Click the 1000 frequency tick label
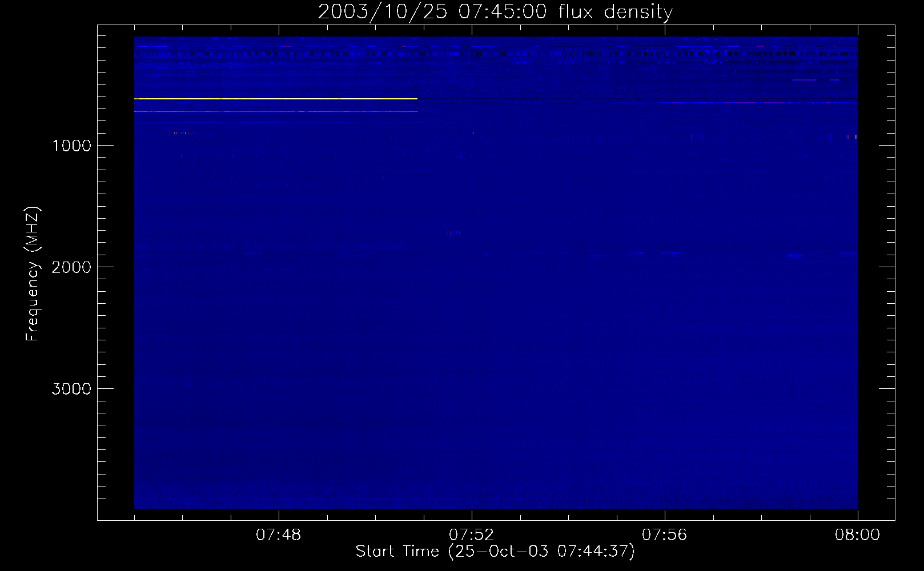Viewport: 924px width, 571px height. [x=71, y=145]
